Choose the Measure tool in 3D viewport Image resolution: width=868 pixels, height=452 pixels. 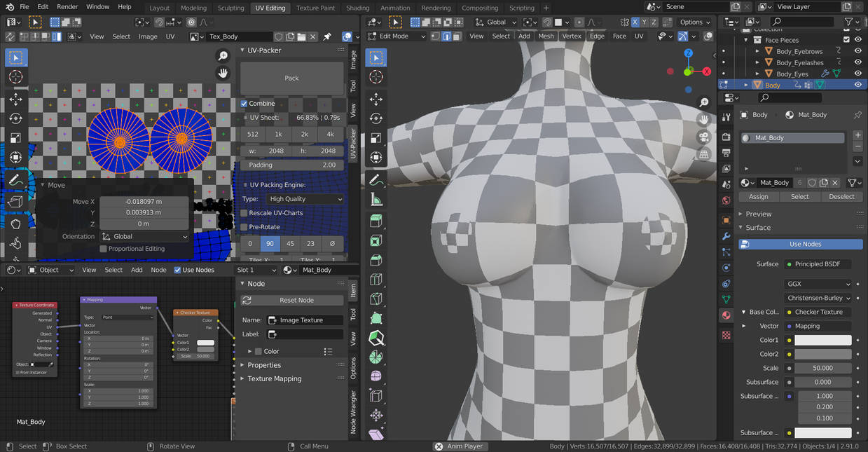[x=376, y=200]
